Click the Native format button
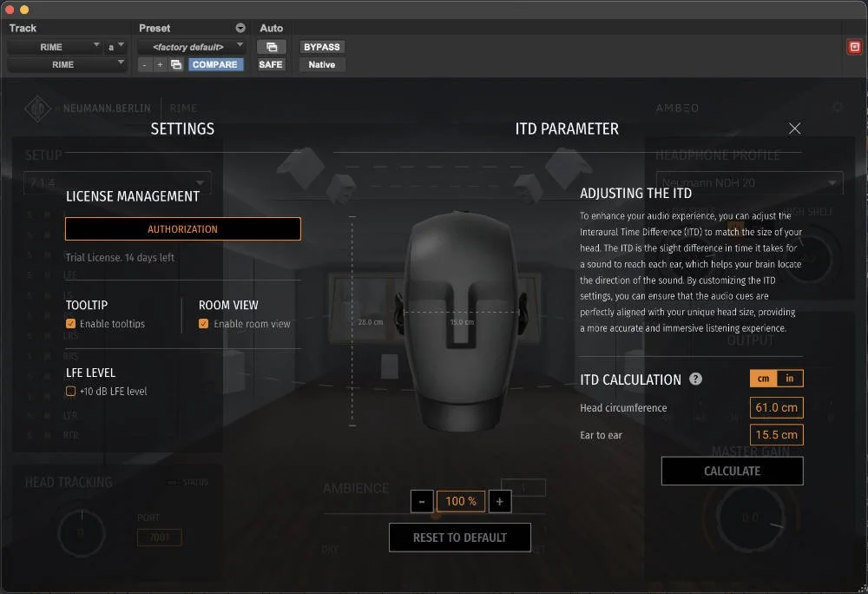The width and height of the screenshot is (868, 594). click(x=322, y=65)
